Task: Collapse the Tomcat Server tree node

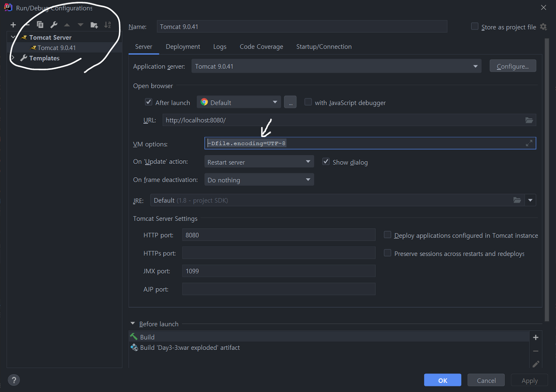Action: [13, 37]
